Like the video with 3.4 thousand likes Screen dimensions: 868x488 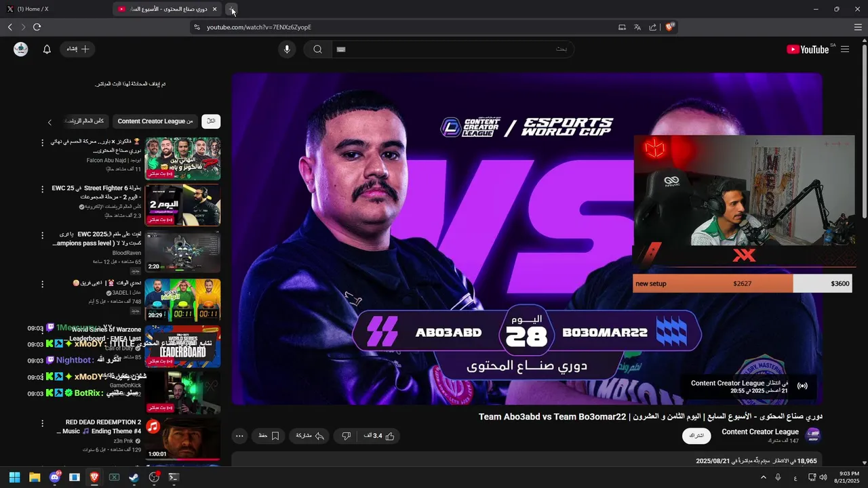click(380, 436)
